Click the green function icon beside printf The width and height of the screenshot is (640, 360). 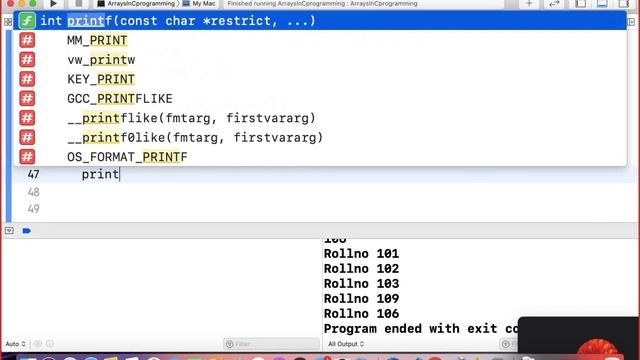click(x=27, y=21)
